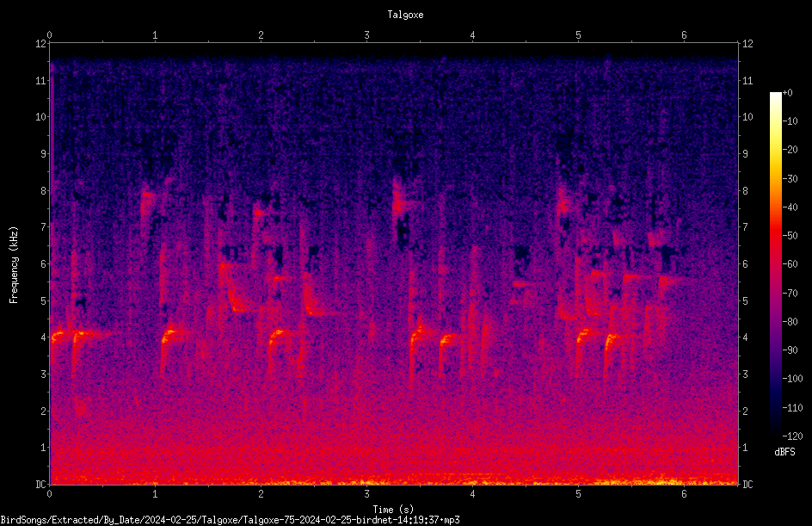The height and width of the screenshot is (526, 812).
Task: Click the 5 second mark on top axis
Action: pos(578,35)
